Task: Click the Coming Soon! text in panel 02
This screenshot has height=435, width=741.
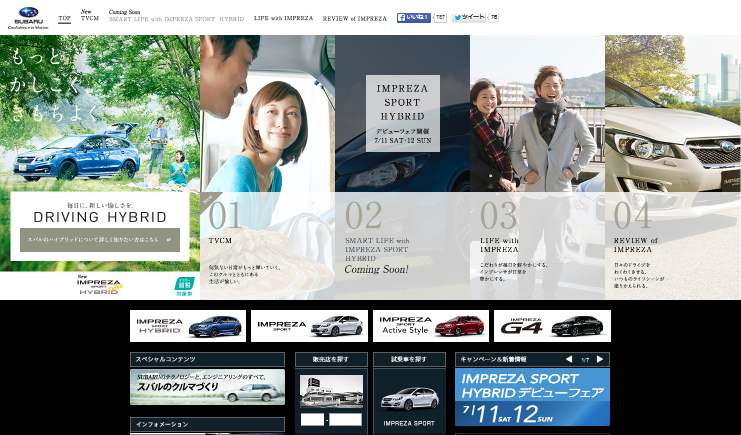Action: click(376, 270)
